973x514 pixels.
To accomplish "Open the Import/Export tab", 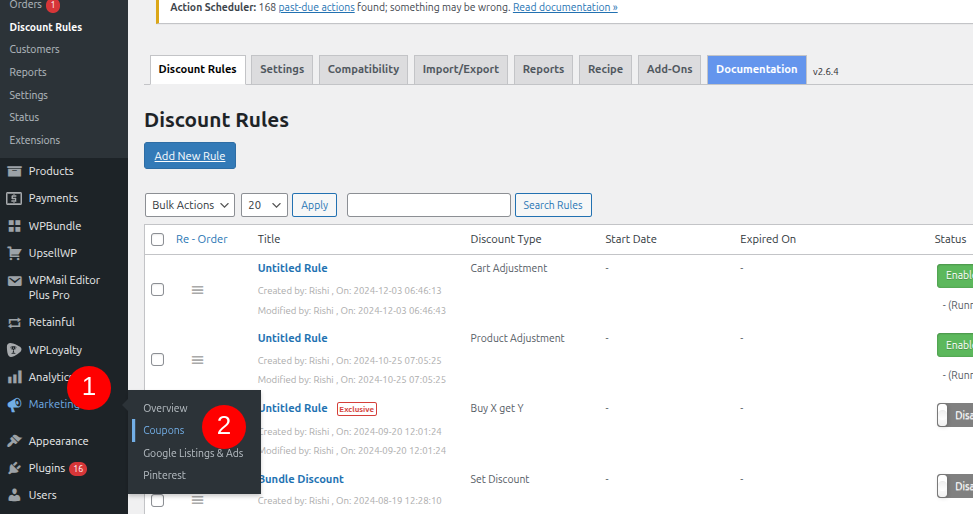I will pyautogui.click(x=461, y=70).
